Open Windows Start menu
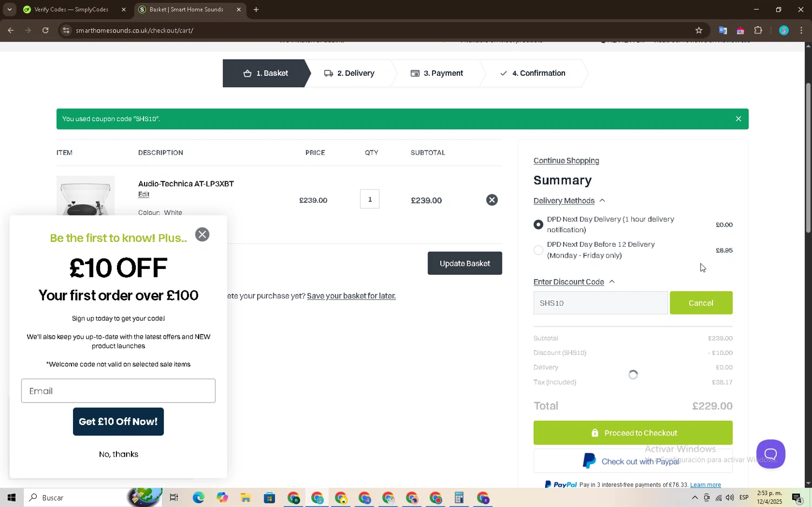Image resolution: width=812 pixels, height=507 pixels. coord(11,498)
